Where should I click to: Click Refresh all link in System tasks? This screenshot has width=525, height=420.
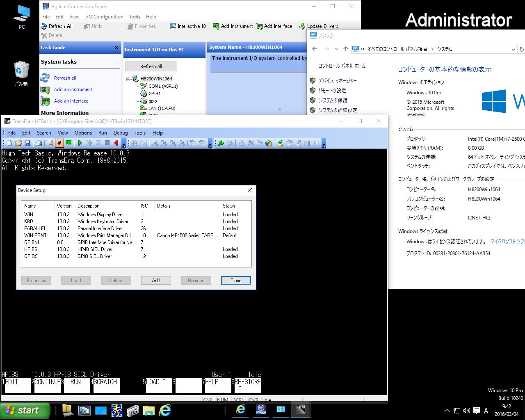tap(65, 78)
